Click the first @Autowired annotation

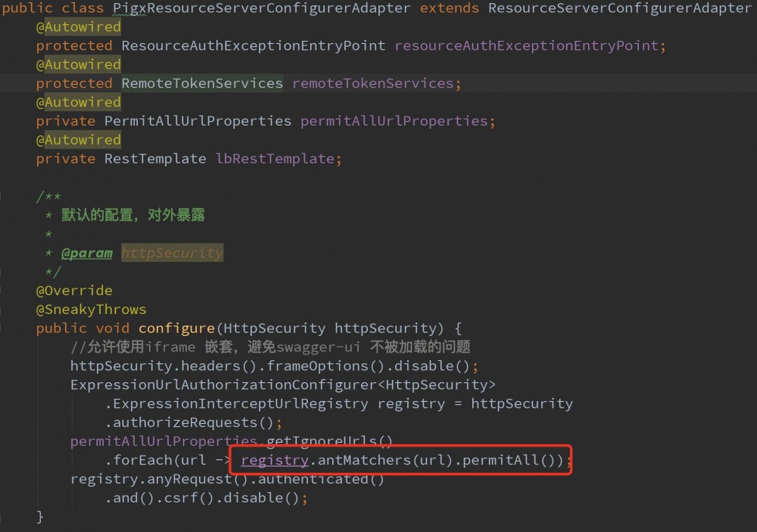pyautogui.click(x=79, y=26)
